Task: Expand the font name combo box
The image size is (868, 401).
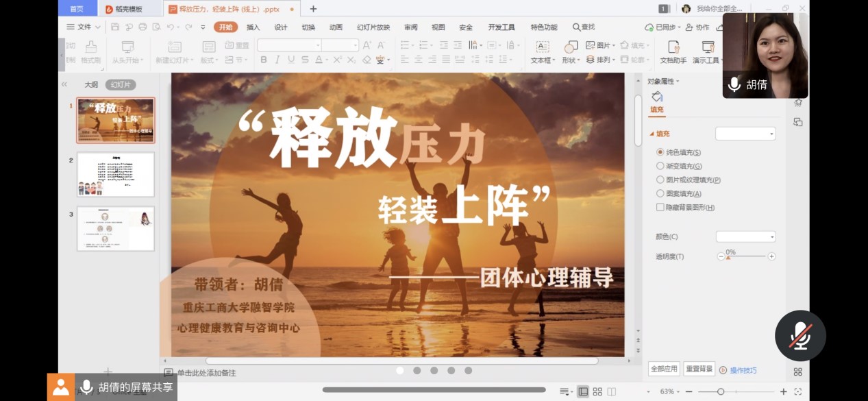Action: 318,45
